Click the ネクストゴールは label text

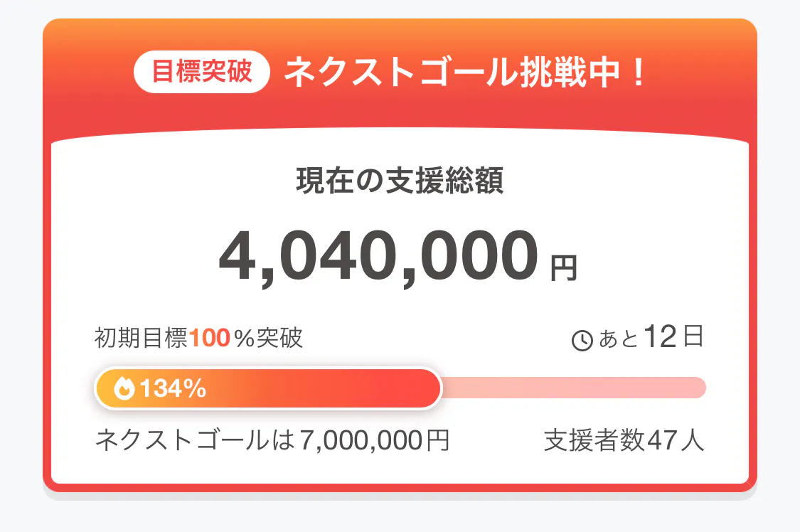tap(195, 441)
